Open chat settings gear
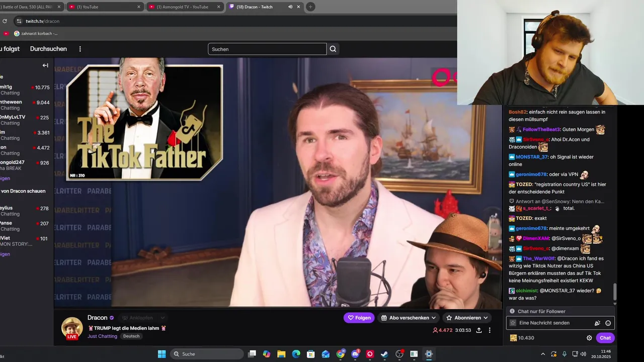Viewport: 644px width, 362px height. click(x=589, y=338)
